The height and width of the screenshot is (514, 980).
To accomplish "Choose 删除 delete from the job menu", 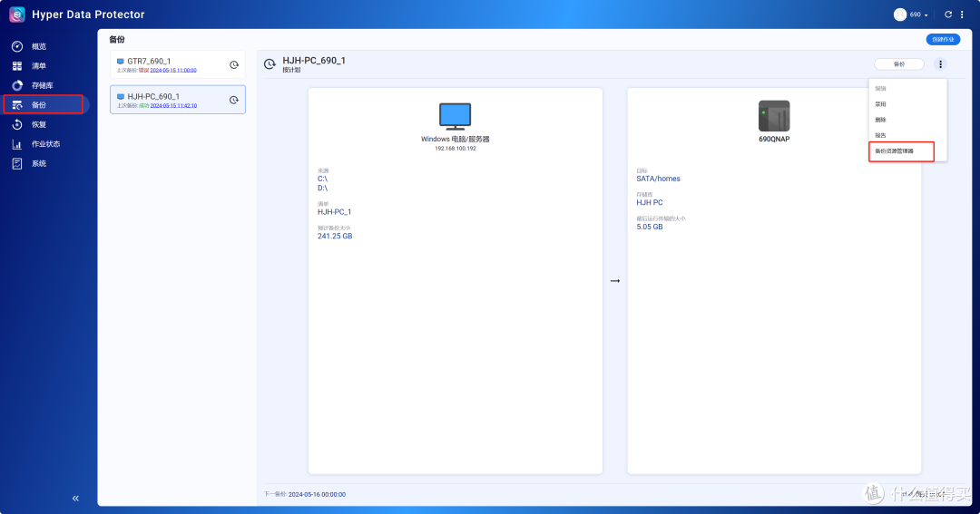I will tap(880, 120).
